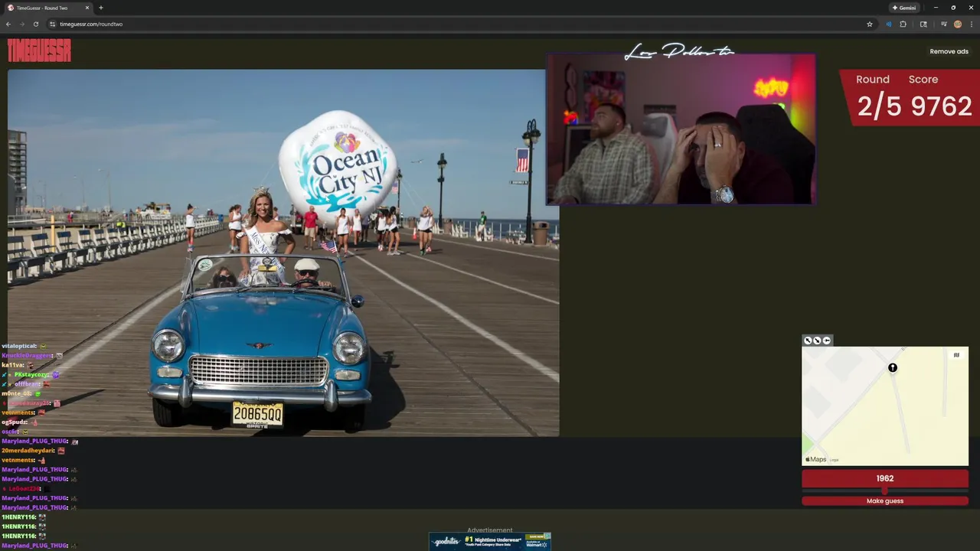Open the media controls icon
This screenshot has height=551, width=980.
944,24
